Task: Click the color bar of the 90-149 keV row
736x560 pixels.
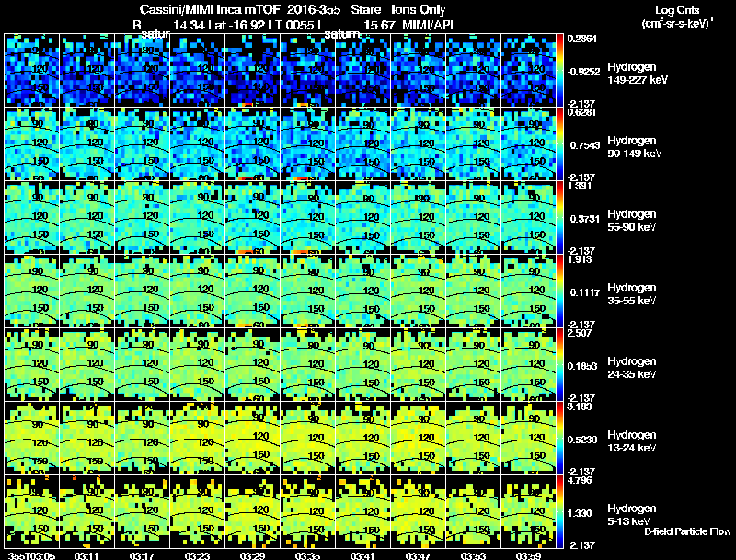Action: click(x=559, y=144)
